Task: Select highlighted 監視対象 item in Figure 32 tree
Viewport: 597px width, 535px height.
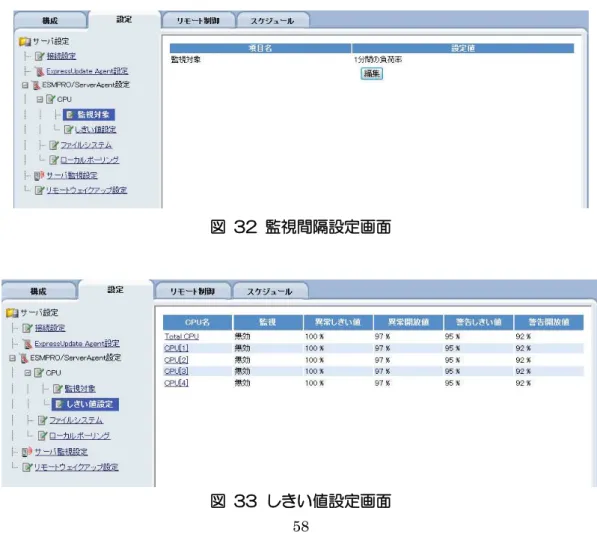Action: (89, 115)
